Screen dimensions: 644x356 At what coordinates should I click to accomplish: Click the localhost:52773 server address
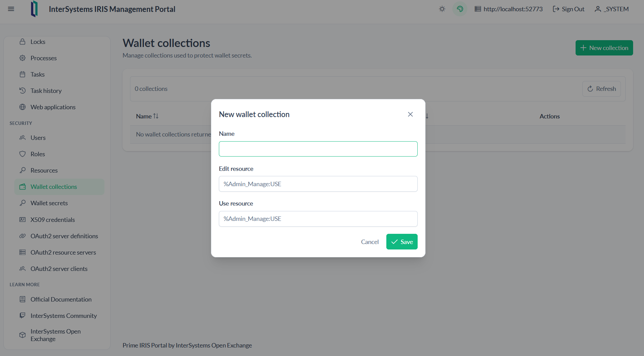coord(513,9)
